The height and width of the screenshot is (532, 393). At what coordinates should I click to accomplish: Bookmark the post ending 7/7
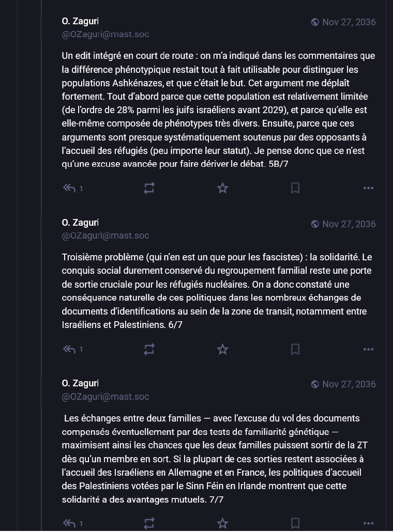tap(295, 523)
